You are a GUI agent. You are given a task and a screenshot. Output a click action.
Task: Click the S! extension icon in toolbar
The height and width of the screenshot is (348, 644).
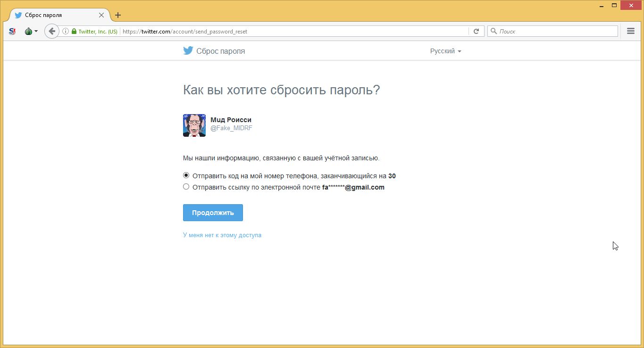coord(13,32)
